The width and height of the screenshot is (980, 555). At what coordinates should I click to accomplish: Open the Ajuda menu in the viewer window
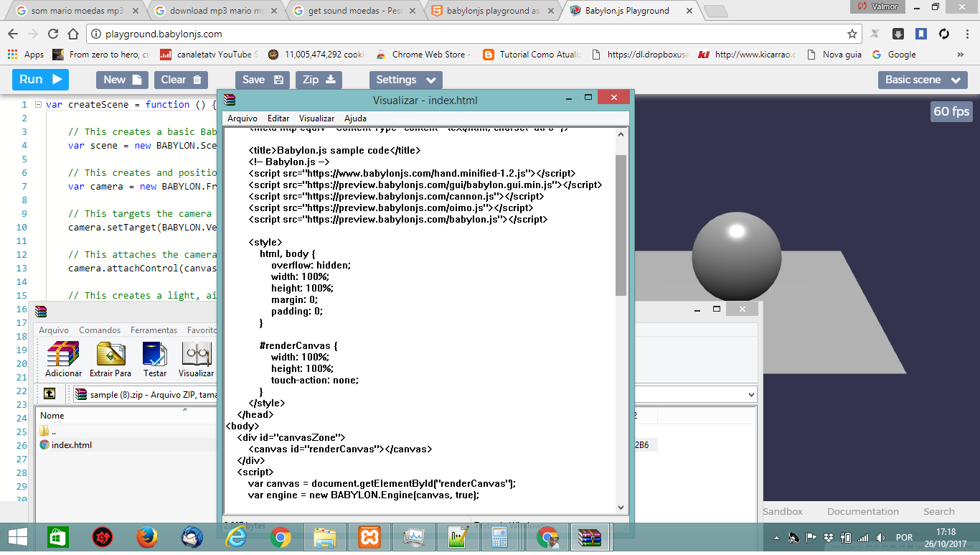pyautogui.click(x=355, y=118)
